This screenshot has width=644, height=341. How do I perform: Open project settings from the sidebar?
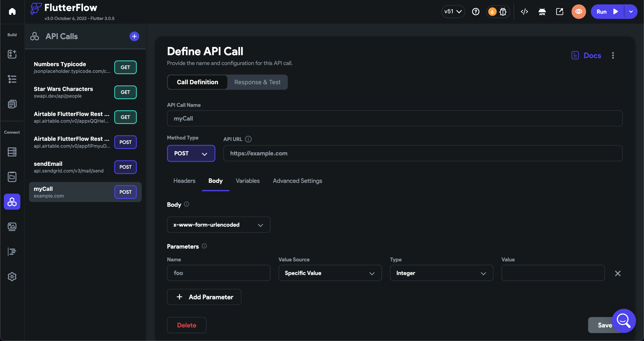[12, 277]
